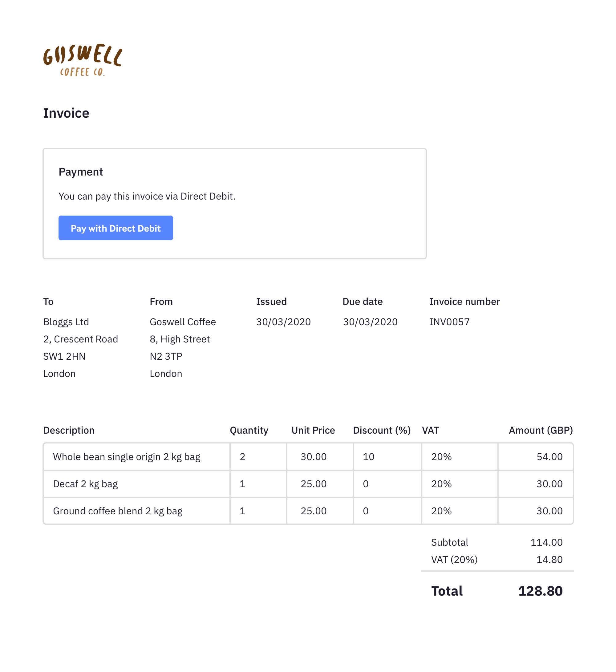Screen dimensions: 616x672
Task: Click the Amount (GBP) column header
Action: click(541, 431)
